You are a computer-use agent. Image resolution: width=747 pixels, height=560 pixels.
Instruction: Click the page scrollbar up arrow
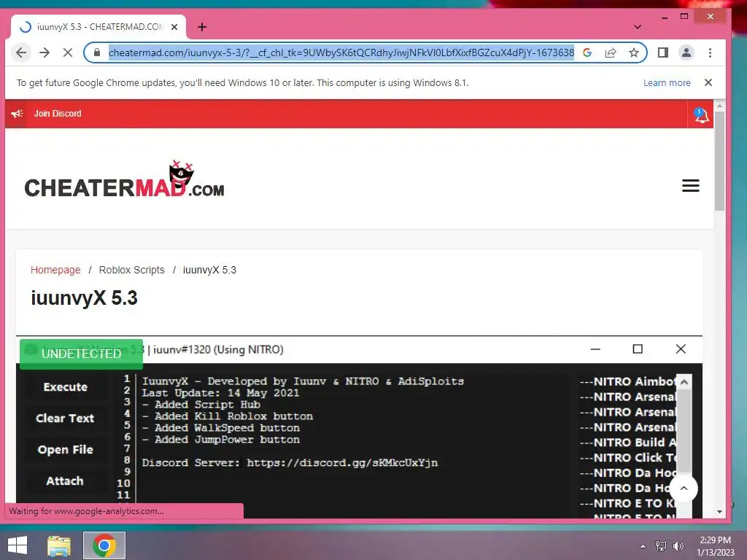pyautogui.click(x=719, y=105)
